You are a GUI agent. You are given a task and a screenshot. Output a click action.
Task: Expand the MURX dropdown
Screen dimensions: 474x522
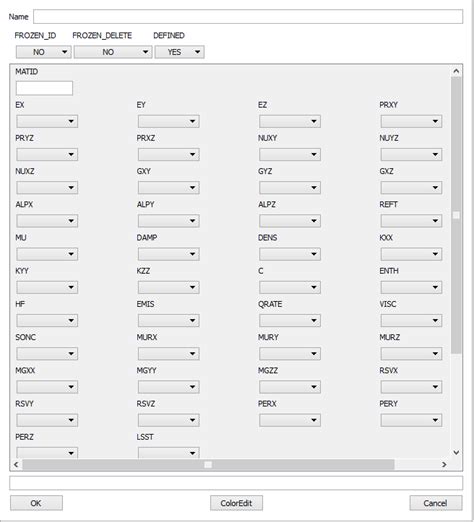[169, 354]
